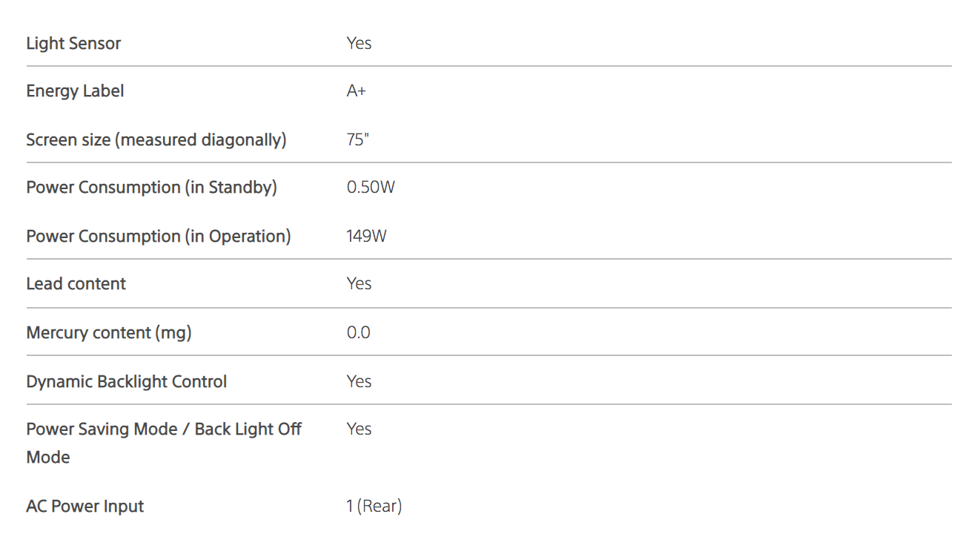The width and height of the screenshot is (980, 540).
Task: Select the 75" screen size value
Action: pos(357,139)
